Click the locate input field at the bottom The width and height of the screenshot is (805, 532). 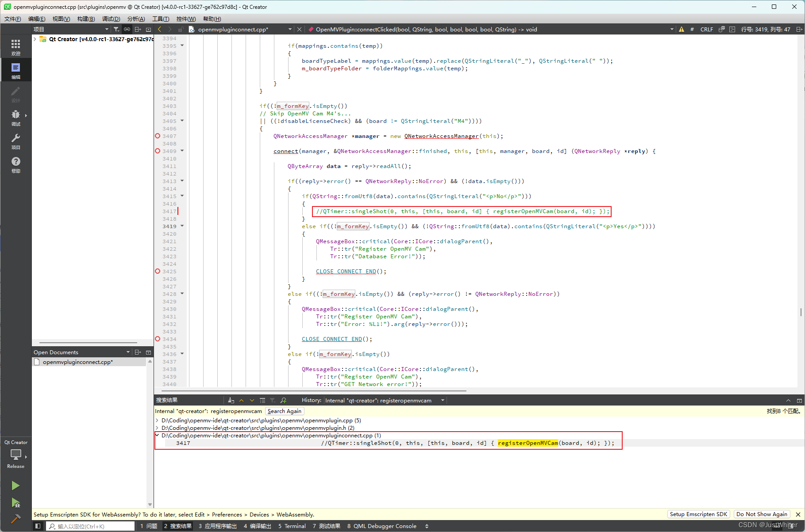(x=89, y=526)
